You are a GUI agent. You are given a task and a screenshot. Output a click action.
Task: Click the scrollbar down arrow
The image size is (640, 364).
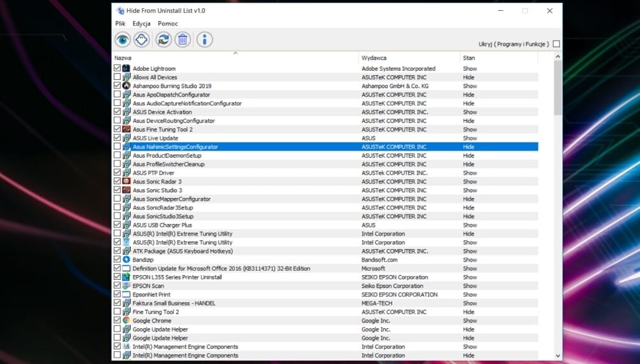click(558, 356)
